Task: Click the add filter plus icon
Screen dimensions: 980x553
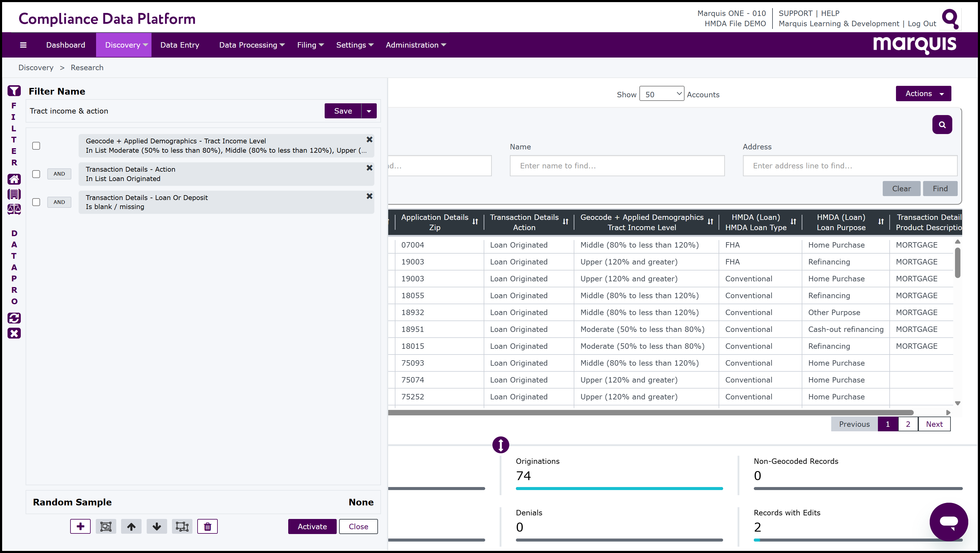Action: pyautogui.click(x=80, y=526)
